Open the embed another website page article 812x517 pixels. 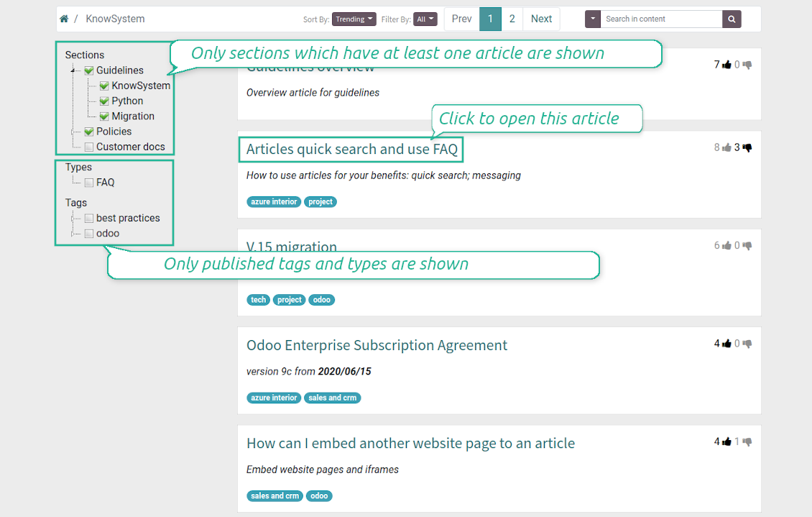[x=410, y=444]
